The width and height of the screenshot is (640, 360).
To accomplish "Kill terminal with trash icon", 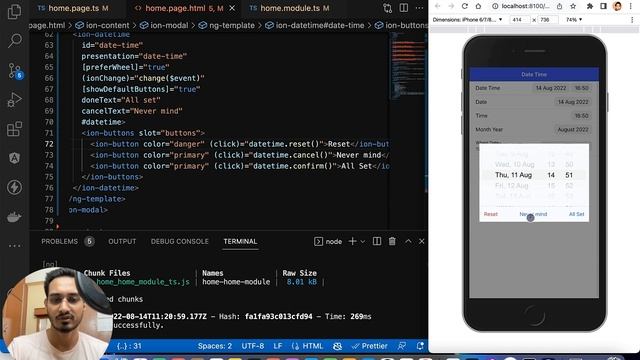I will pyautogui.click(x=392, y=241).
